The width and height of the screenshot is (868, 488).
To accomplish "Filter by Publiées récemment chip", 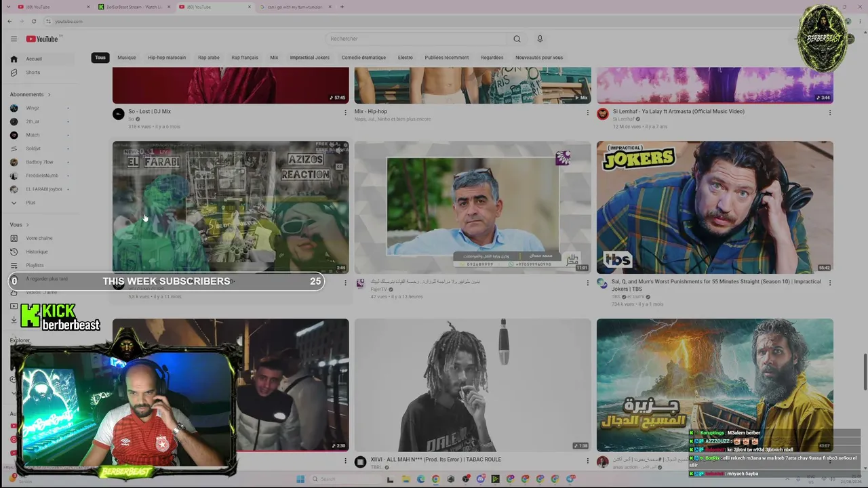I will (x=447, y=58).
